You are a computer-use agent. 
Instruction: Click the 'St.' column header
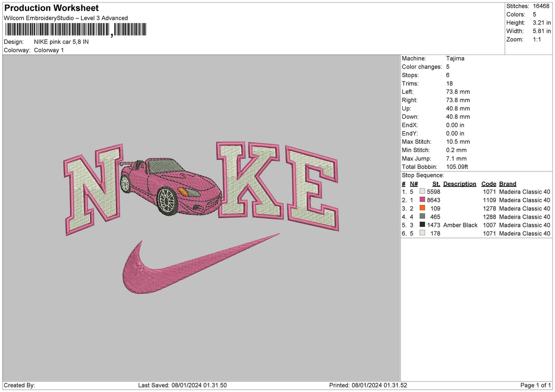[436, 184]
